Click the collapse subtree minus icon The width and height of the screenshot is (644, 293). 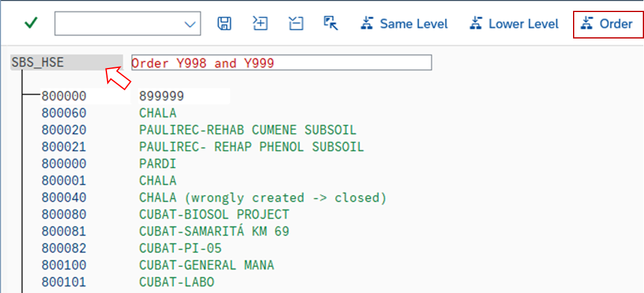click(295, 23)
